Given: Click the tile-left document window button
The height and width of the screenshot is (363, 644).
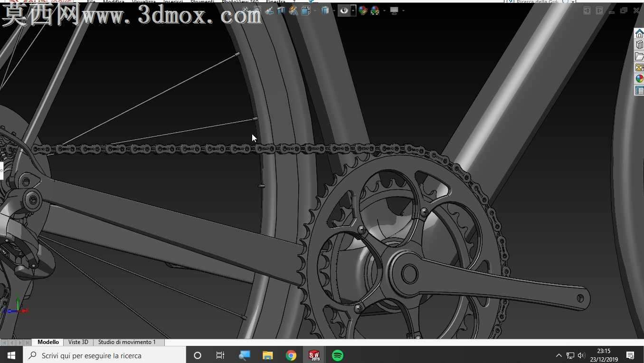Looking at the screenshot, I should tap(587, 10).
